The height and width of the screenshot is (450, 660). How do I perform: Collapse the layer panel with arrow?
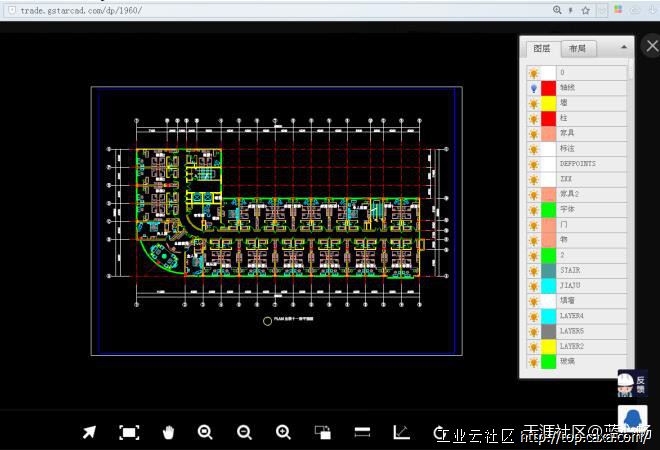click(624, 47)
